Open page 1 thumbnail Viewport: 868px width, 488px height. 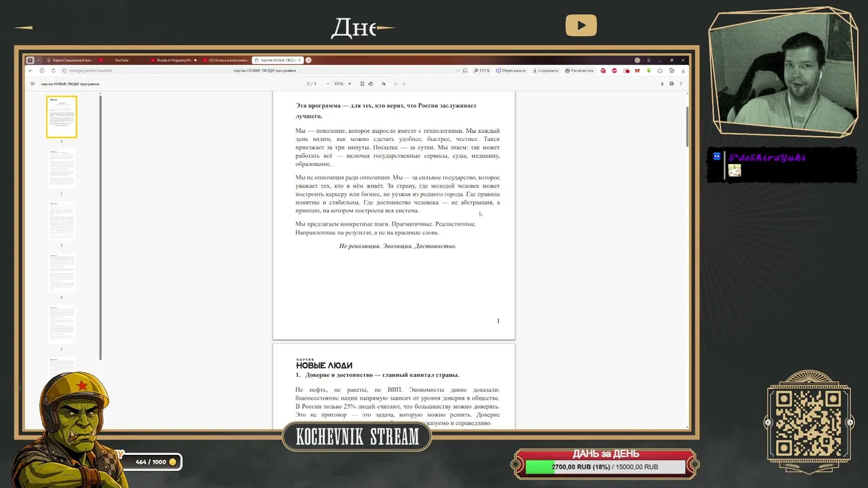click(x=62, y=117)
